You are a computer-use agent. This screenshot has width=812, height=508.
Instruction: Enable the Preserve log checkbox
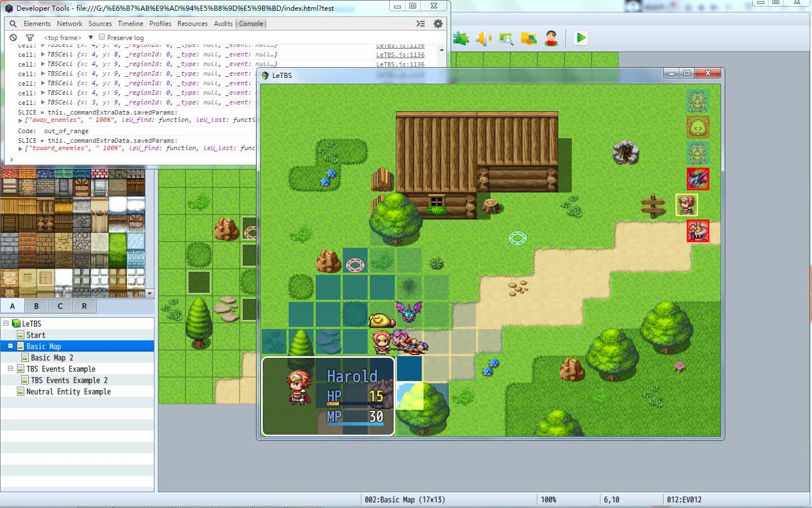pyautogui.click(x=101, y=37)
